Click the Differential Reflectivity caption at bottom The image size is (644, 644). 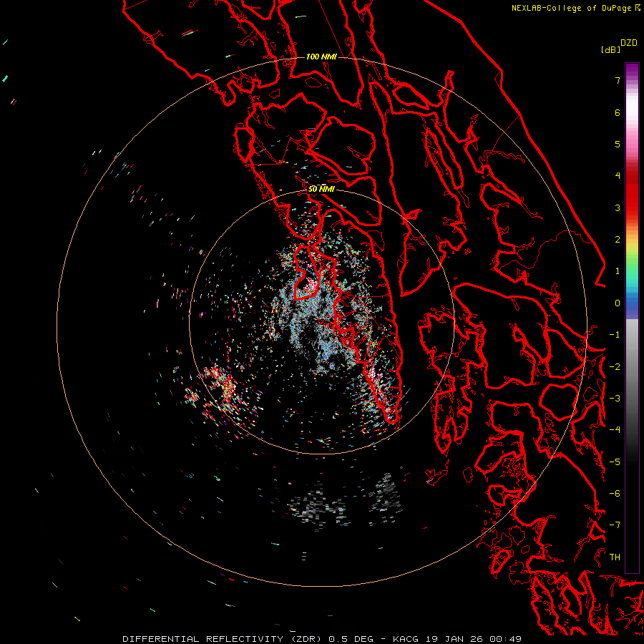pyautogui.click(x=322, y=639)
